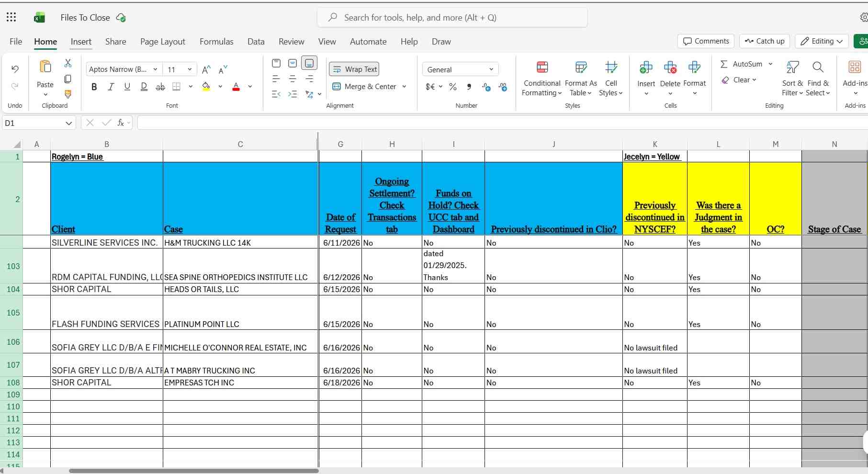
Task: Expand the font name dropdown
Action: (155, 69)
